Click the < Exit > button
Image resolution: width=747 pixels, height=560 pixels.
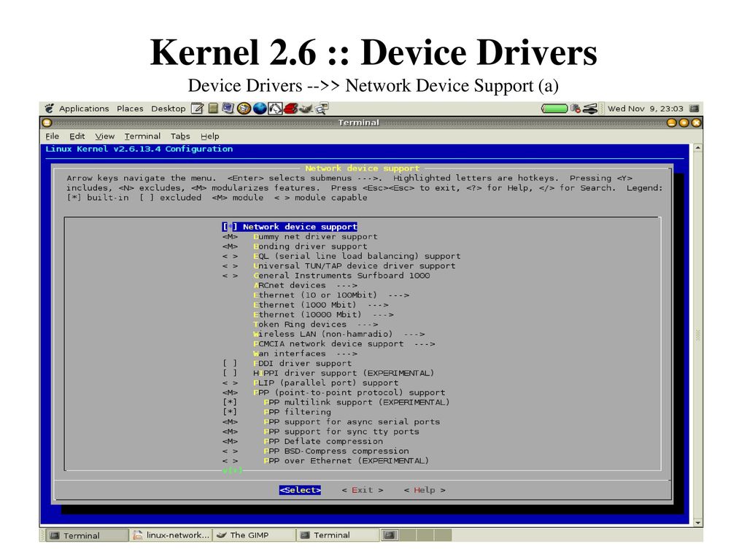pyautogui.click(x=363, y=490)
